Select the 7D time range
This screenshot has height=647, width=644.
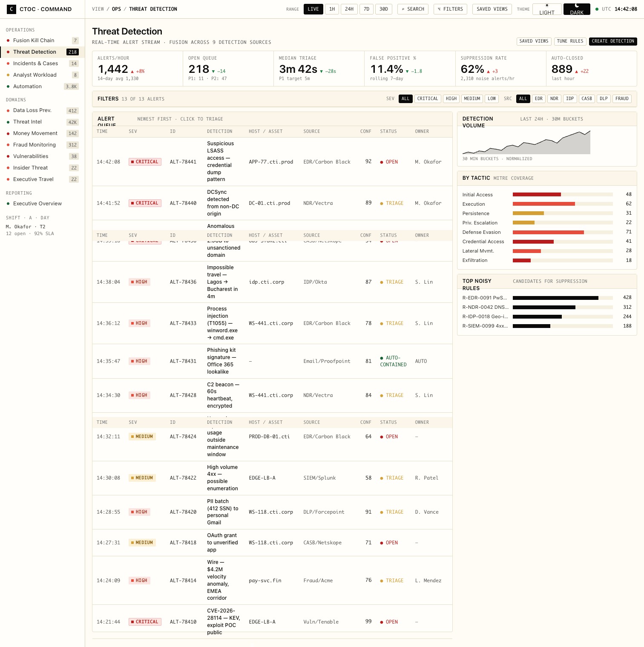click(366, 9)
